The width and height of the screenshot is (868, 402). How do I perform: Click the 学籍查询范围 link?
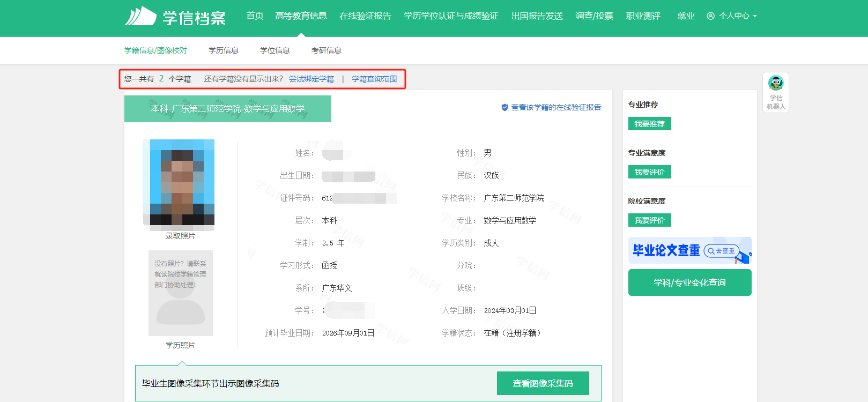click(x=374, y=79)
